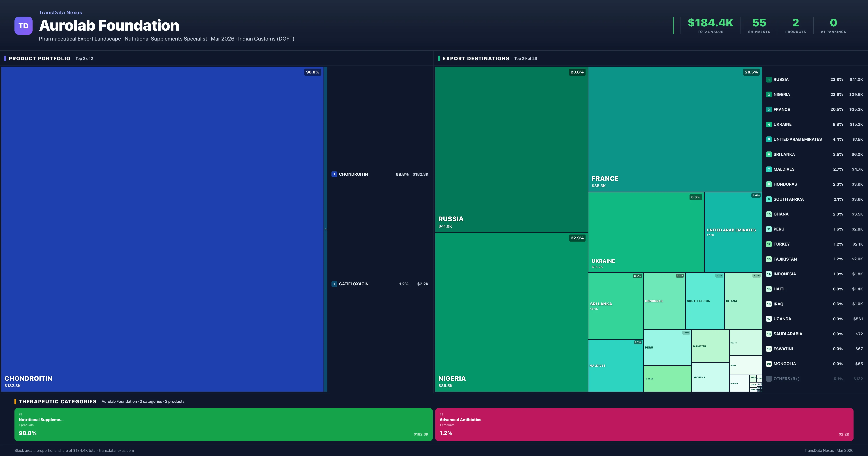This screenshot has width=868, height=456.
Task: Click the purple TD logo icon
Action: click(x=23, y=26)
